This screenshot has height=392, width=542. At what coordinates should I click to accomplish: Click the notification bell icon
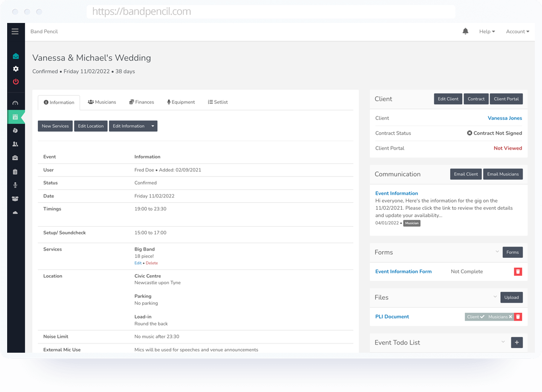pos(465,32)
